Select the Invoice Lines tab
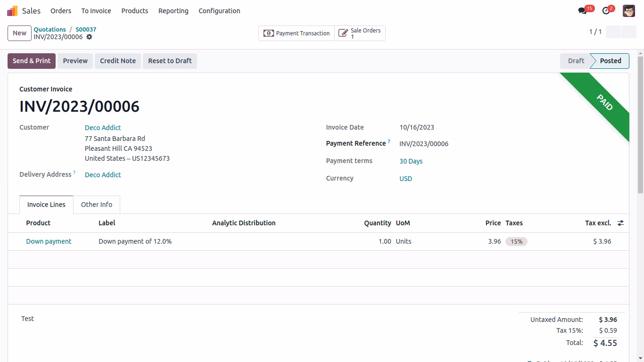644x362 pixels. pyautogui.click(x=46, y=205)
